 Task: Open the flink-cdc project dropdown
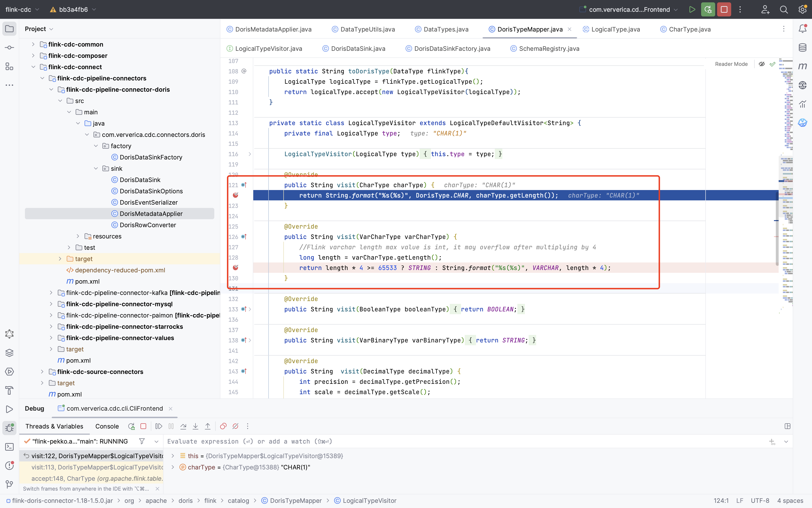pyautogui.click(x=22, y=9)
